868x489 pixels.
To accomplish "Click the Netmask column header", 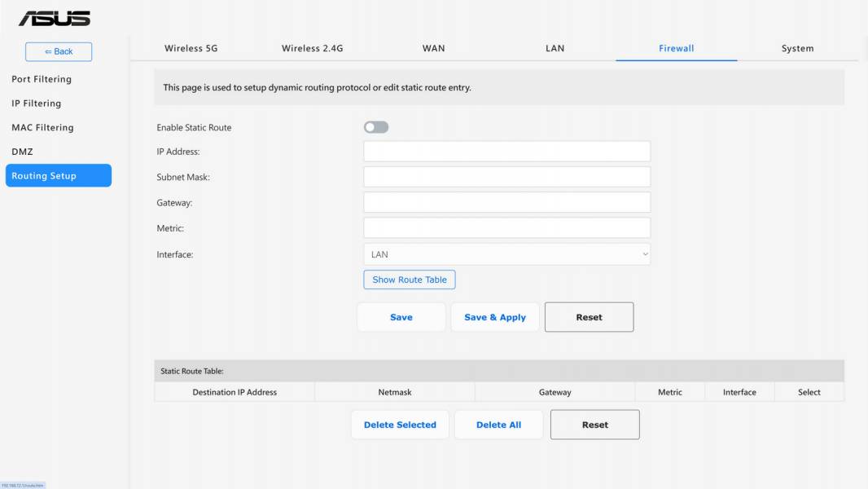I will point(395,392).
